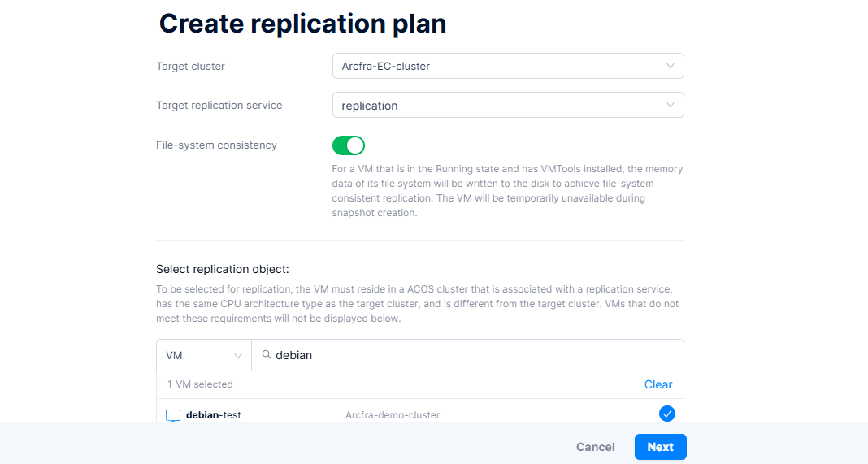Clear the selected VMs via Clear link

click(x=658, y=384)
